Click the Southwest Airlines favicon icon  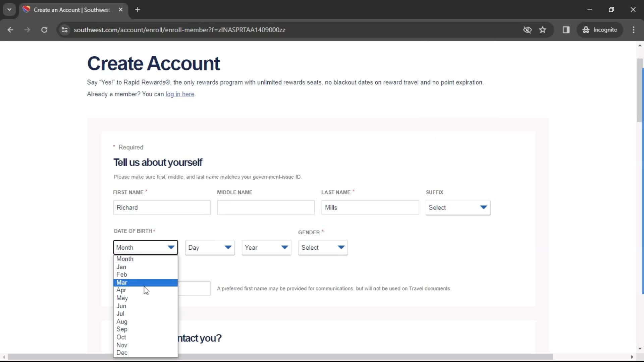pyautogui.click(x=28, y=9)
